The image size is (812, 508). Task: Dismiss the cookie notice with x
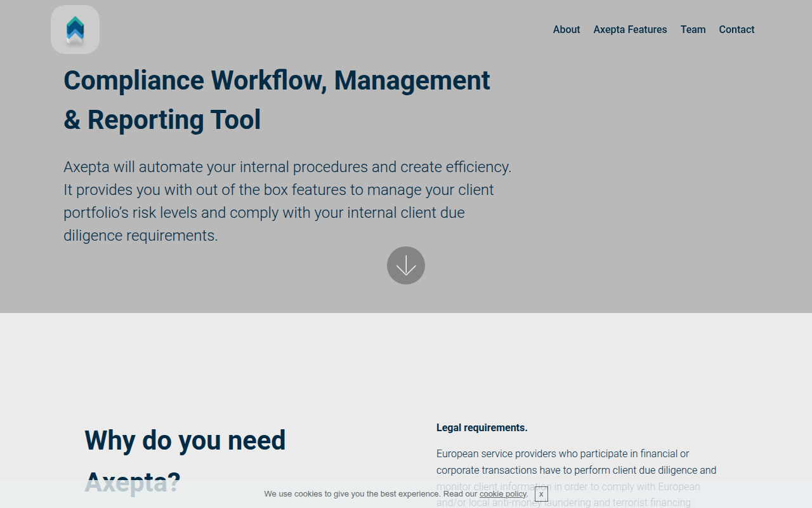click(541, 494)
